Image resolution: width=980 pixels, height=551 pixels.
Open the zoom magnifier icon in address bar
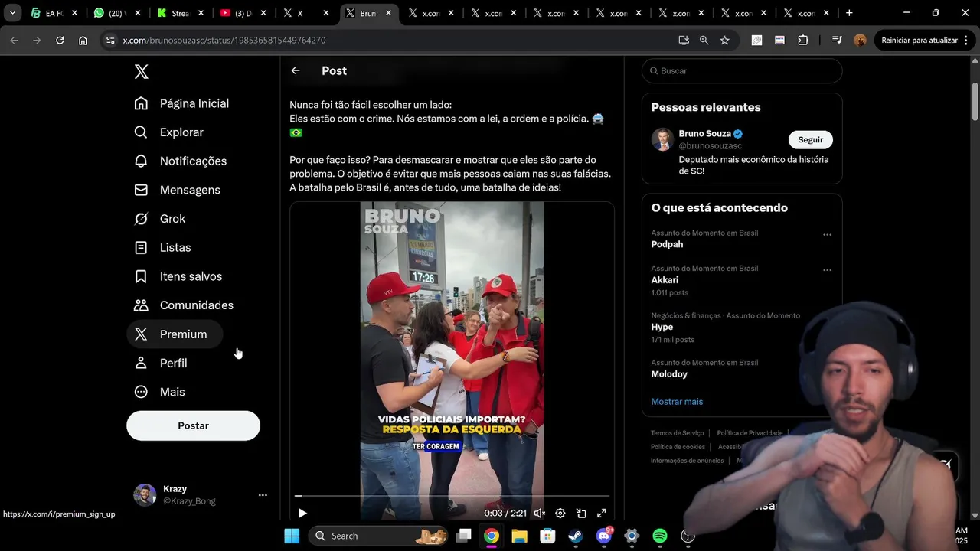point(704,40)
